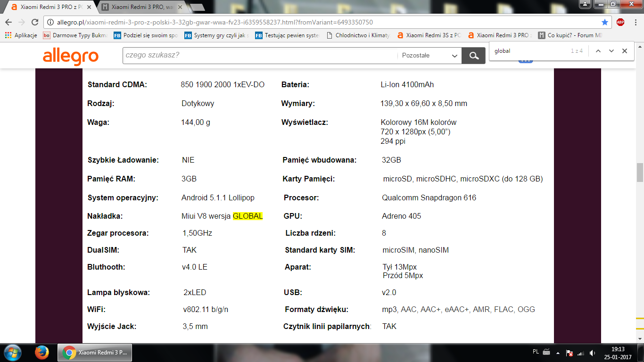644x362 pixels.
Task: Click the browser back arrow button
Action: (x=8, y=22)
